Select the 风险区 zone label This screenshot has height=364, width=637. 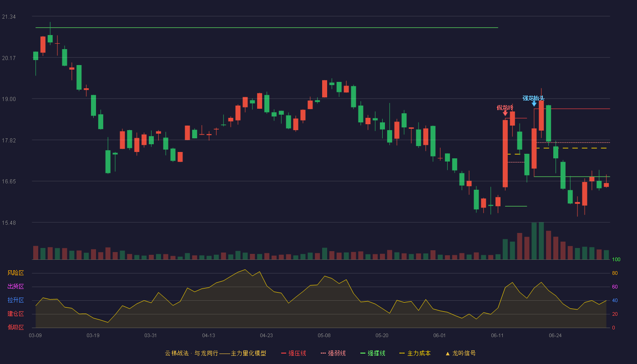click(x=15, y=273)
